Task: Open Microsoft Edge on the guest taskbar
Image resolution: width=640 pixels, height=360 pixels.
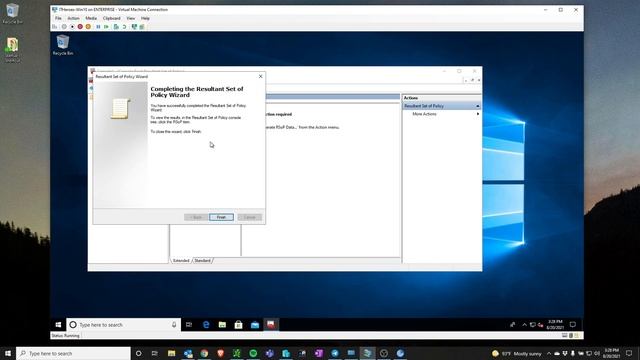Action: pos(206,325)
